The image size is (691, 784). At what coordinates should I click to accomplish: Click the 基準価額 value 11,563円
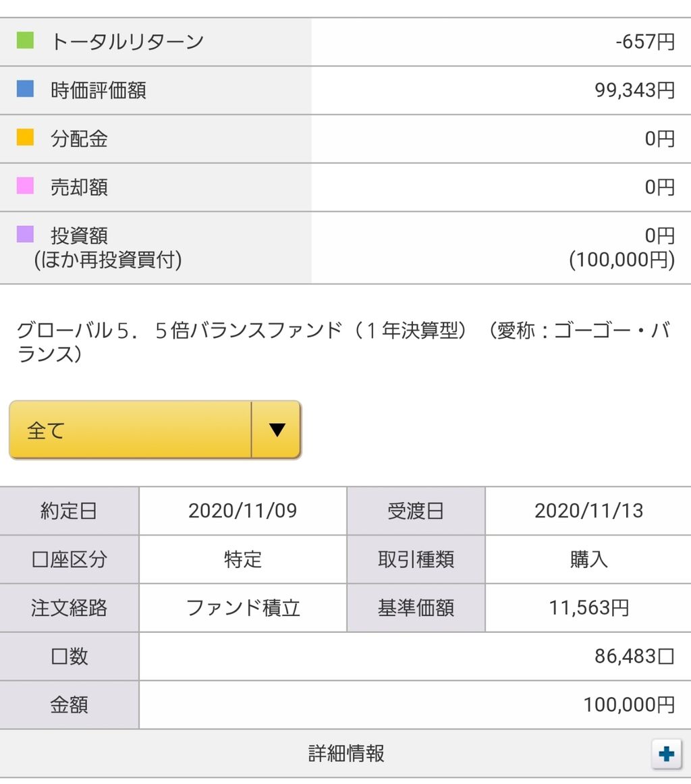[588, 608]
